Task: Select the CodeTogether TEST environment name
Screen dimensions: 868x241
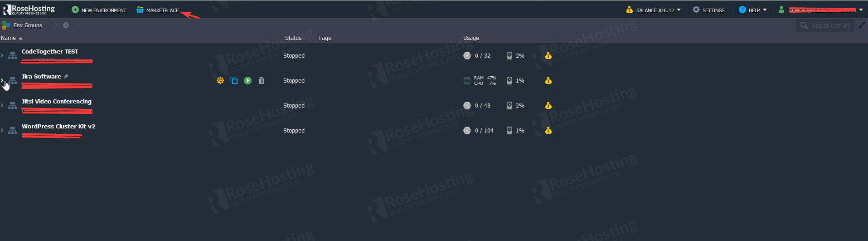Action: [50, 52]
